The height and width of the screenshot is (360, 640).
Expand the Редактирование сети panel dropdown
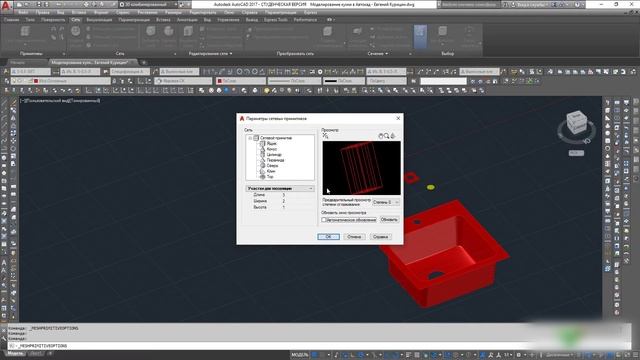(210, 53)
